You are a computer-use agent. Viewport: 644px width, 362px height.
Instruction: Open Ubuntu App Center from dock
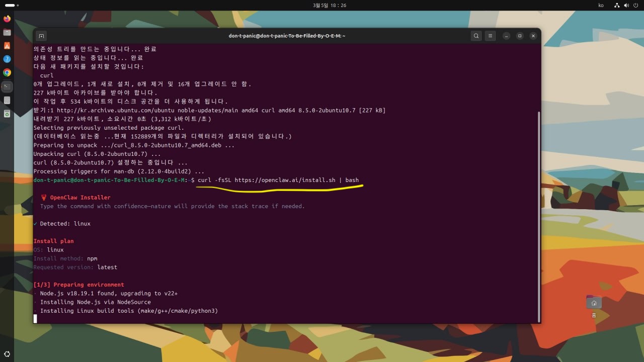pos(7,45)
